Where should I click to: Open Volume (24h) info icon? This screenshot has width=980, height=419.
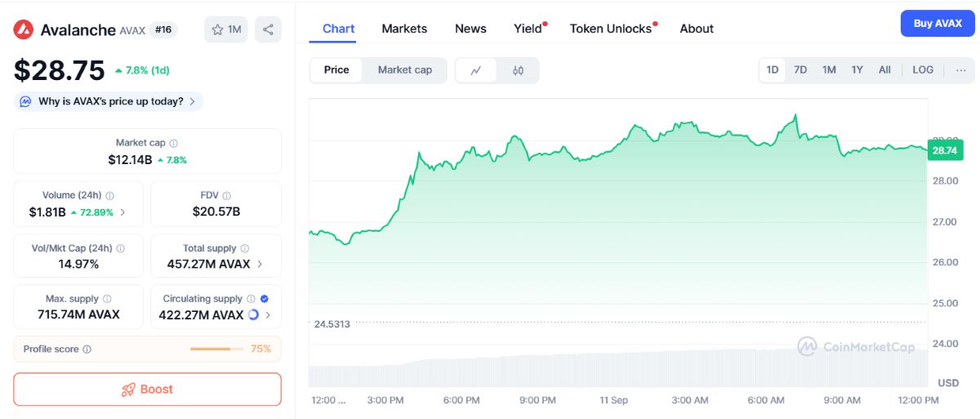point(109,196)
